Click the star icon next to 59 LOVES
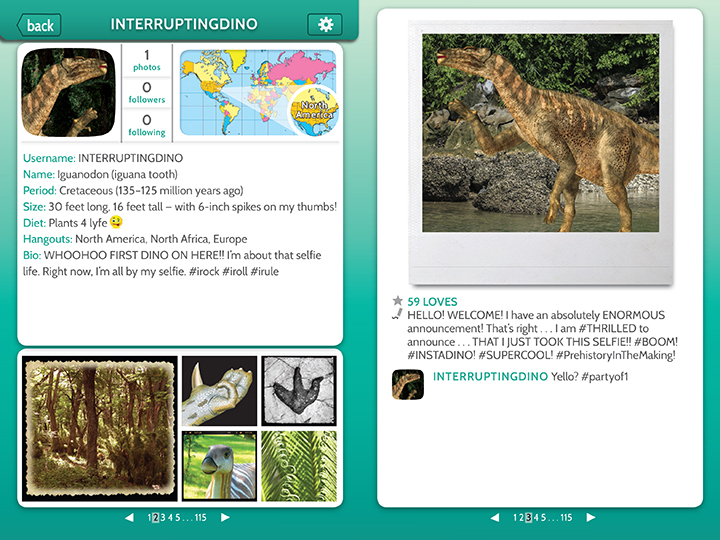720x540 pixels. [398, 301]
